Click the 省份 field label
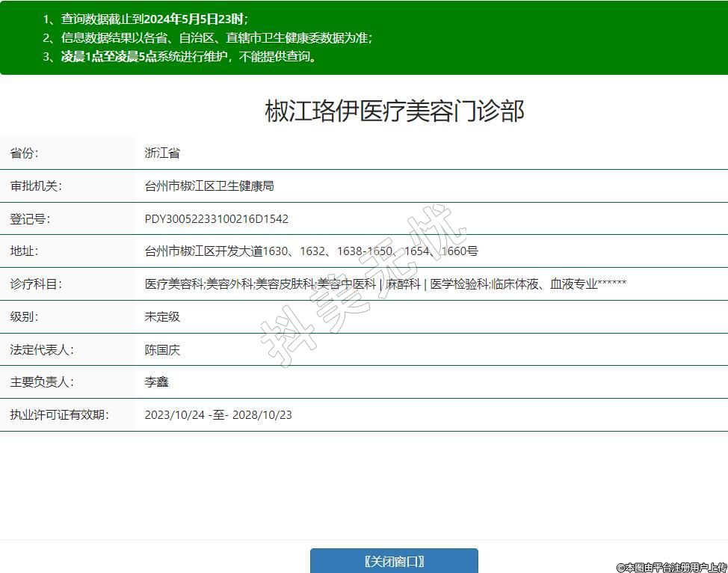The width and height of the screenshot is (728, 573). click(x=24, y=153)
